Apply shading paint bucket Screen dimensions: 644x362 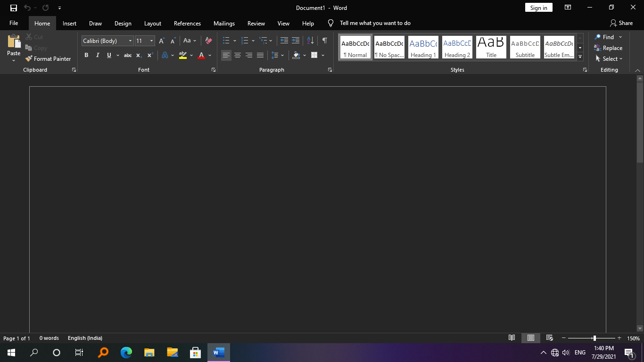[x=296, y=55]
